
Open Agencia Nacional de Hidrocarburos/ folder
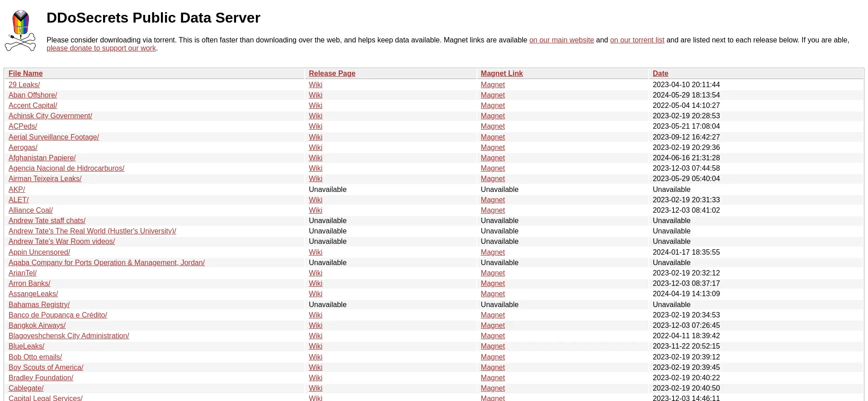pos(66,168)
